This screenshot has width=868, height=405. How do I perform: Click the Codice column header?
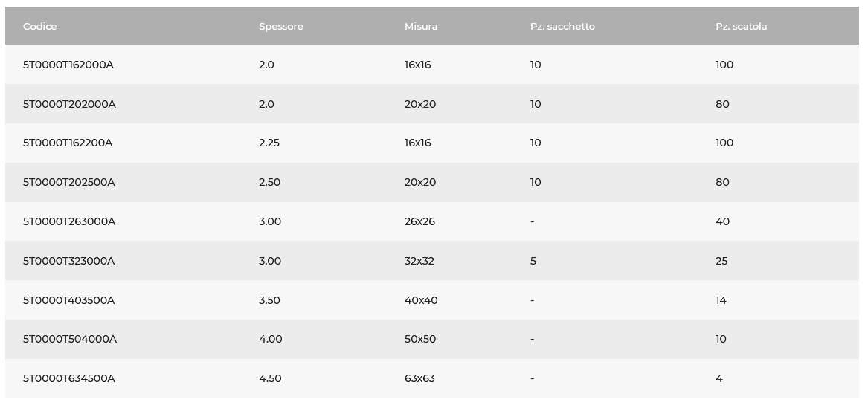click(x=40, y=26)
